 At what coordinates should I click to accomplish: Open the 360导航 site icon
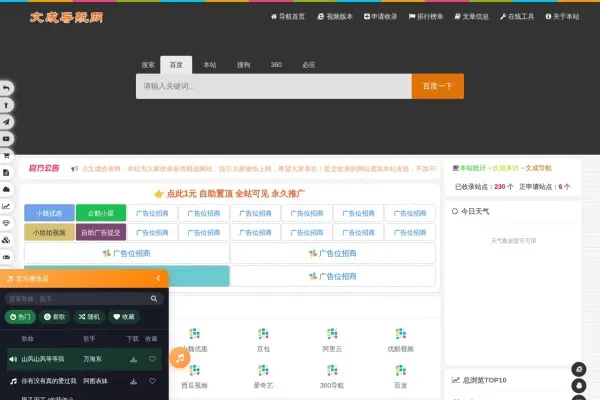[332, 371]
